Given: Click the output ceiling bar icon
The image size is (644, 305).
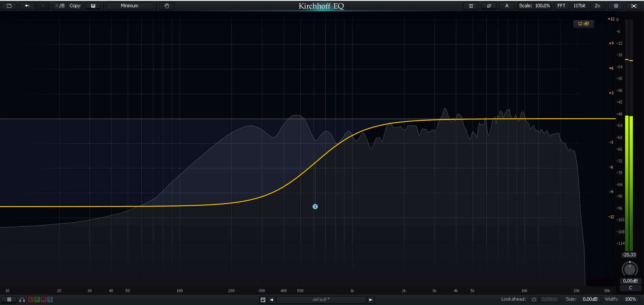Looking at the screenshot, I should coord(471,6).
